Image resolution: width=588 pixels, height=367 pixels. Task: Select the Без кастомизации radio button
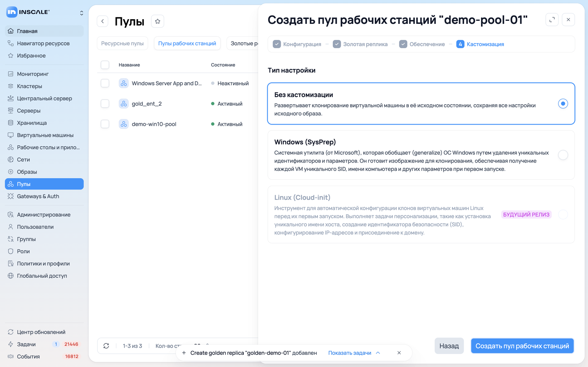(x=563, y=103)
